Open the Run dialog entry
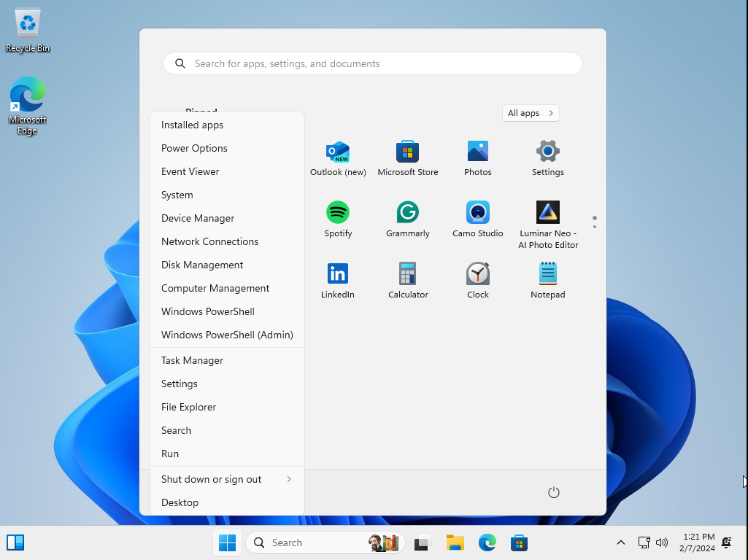Screen dimensions: 748x560 coord(227,454)
